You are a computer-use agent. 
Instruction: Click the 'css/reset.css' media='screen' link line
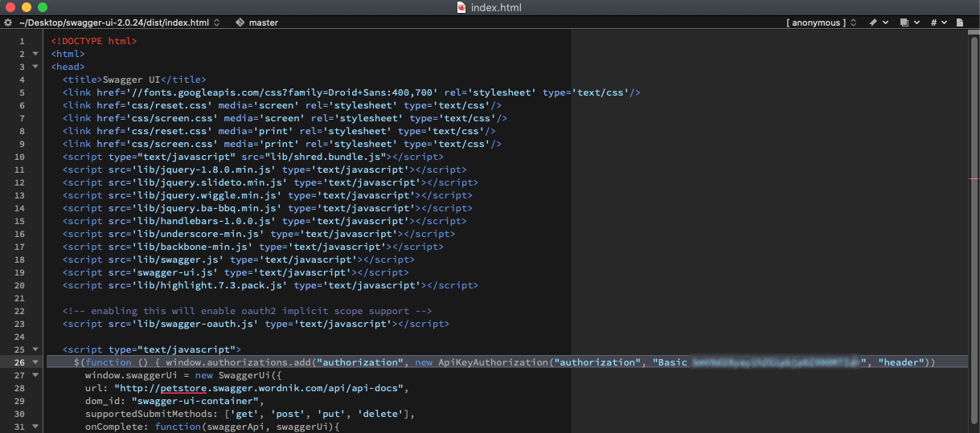coord(282,105)
